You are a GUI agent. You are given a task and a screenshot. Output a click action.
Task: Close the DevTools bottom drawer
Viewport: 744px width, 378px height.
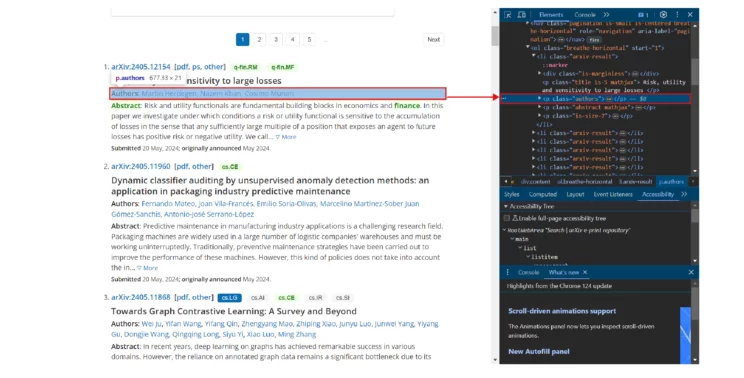pyautogui.click(x=691, y=272)
